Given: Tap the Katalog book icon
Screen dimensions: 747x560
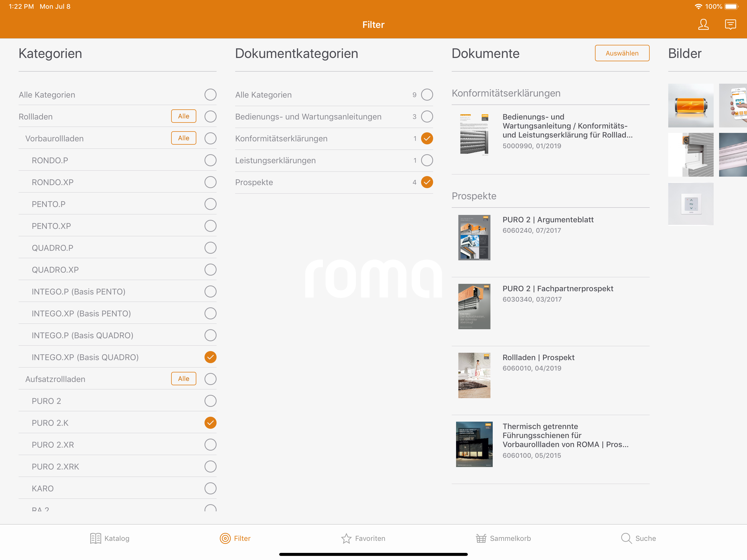Looking at the screenshot, I should pyautogui.click(x=96, y=538).
